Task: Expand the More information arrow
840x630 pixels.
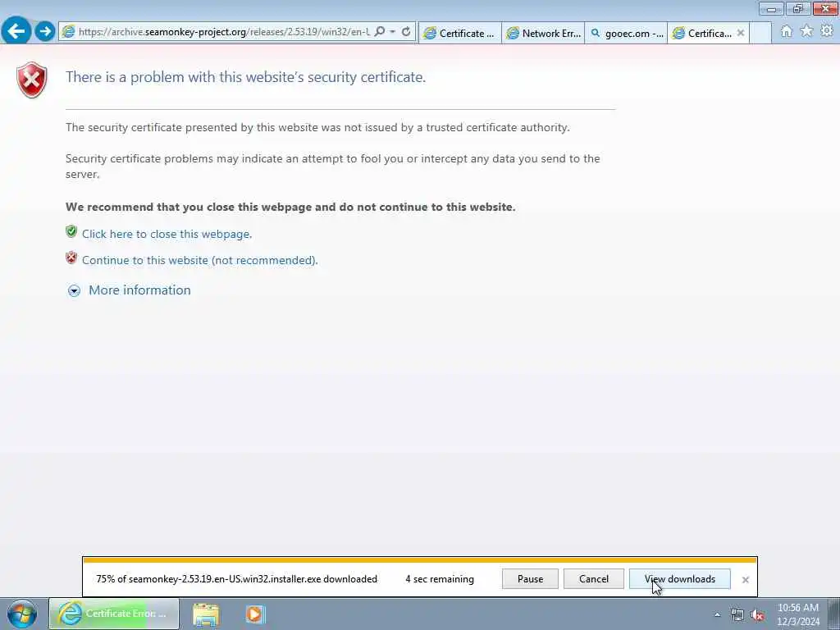Action: tap(74, 291)
